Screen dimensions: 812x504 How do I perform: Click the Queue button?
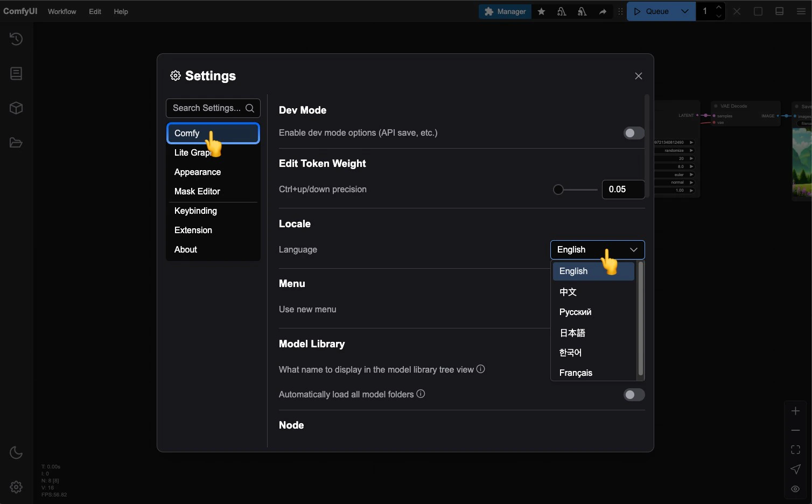pos(656,11)
